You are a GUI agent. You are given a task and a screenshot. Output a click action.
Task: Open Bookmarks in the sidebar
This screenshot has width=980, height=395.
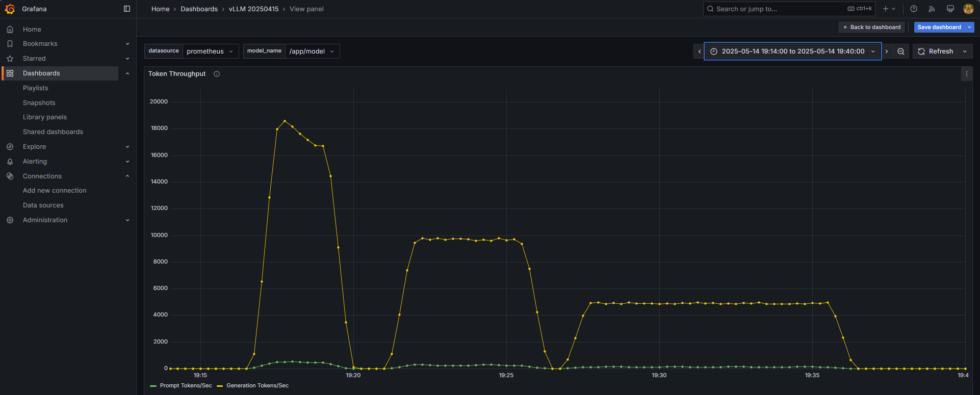pyautogui.click(x=40, y=44)
